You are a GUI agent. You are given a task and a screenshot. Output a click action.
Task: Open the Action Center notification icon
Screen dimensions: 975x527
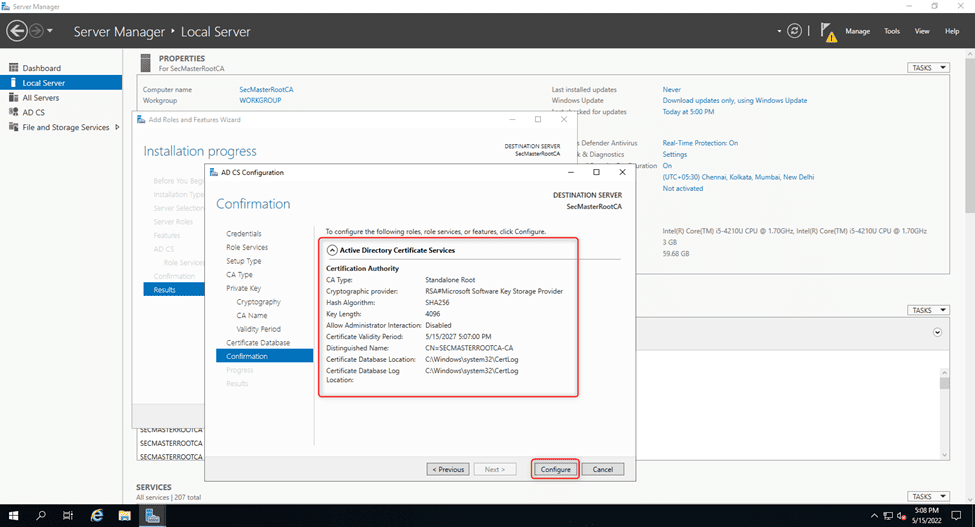(x=957, y=516)
